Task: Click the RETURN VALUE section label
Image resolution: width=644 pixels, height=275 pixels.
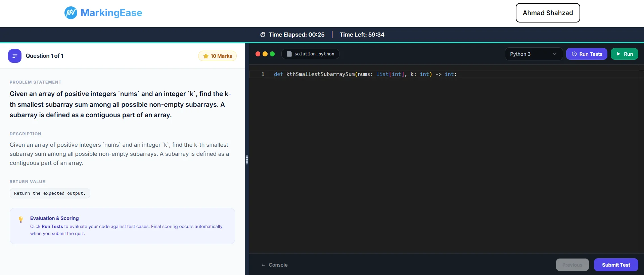Action: [27, 182]
